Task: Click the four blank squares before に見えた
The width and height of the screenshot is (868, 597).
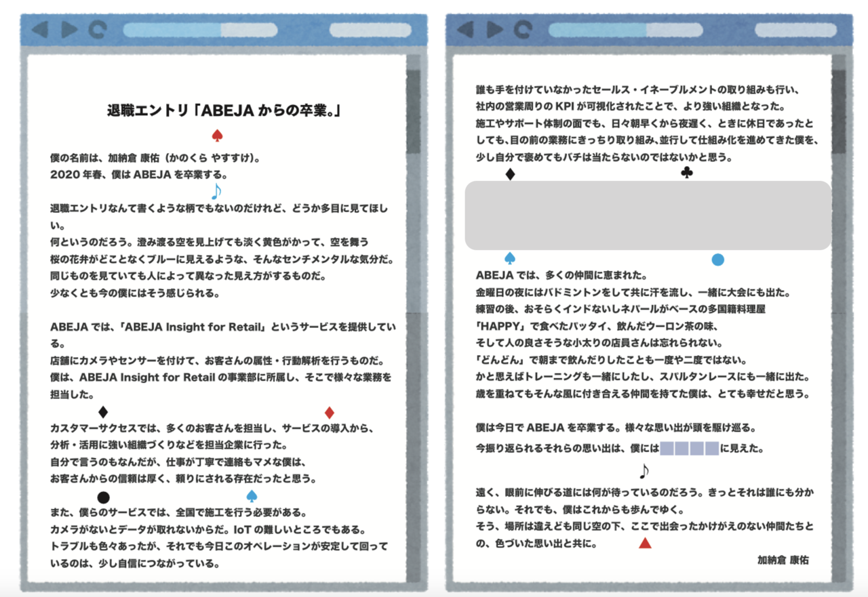Action: point(689,448)
